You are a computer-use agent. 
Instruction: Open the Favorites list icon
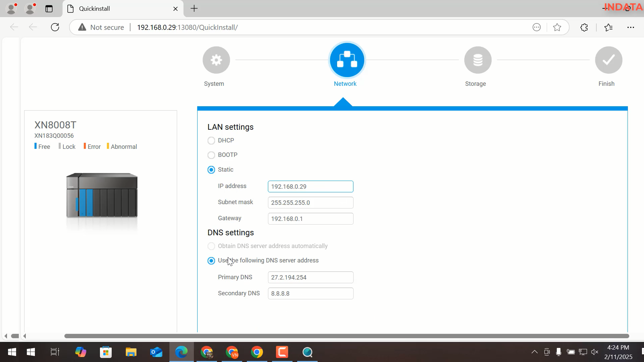pos(608,27)
